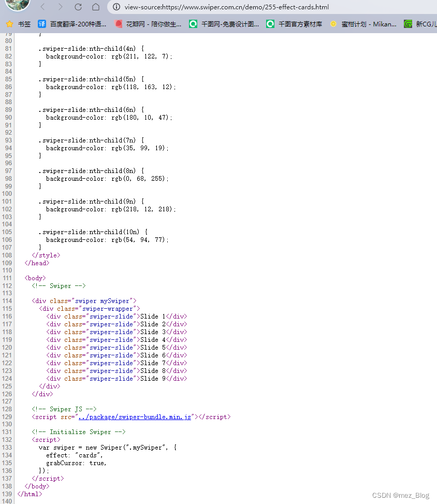
Task: Click the grabCursor: true line
Action: [x=76, y=463]
